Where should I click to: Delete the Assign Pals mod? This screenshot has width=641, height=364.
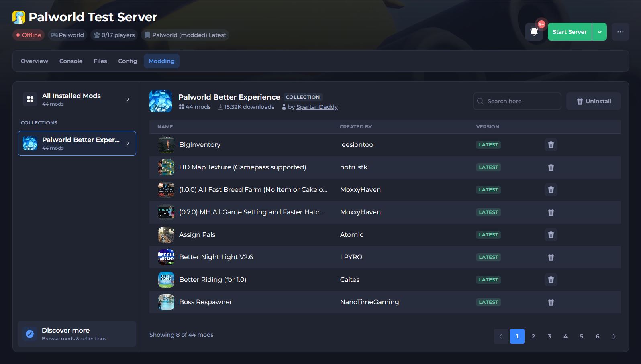[551, 235]
